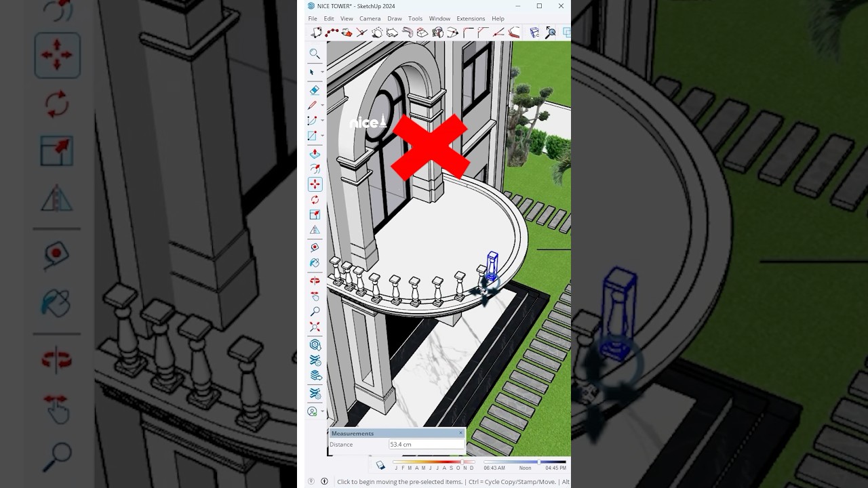Viewport: 868px width, 488px height.
Task: Choose the Tape Measure tool
Action: point(315,248)
